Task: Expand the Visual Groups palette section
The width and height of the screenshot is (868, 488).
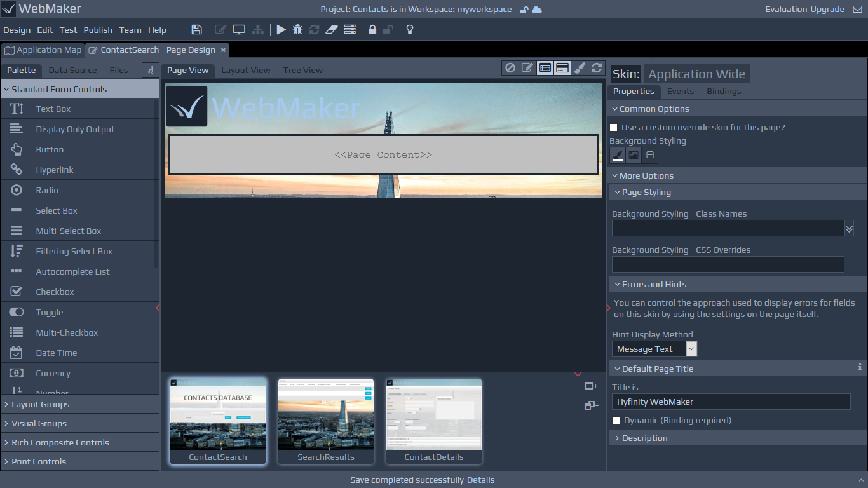Action: point(79,423)
